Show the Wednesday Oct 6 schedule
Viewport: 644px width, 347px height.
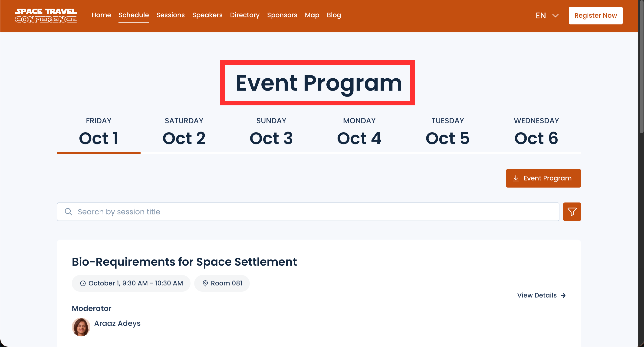pos(536,133)
